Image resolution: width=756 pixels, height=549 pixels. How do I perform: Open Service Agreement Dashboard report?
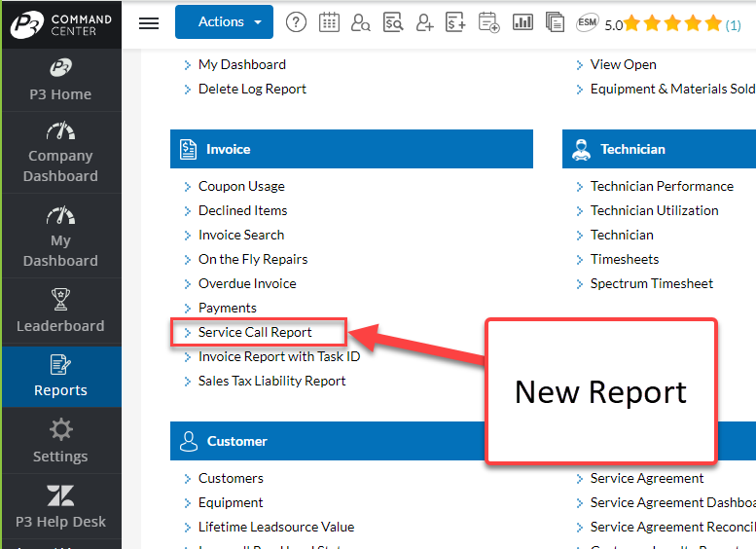pyautogui.click(x=672, y=502)
